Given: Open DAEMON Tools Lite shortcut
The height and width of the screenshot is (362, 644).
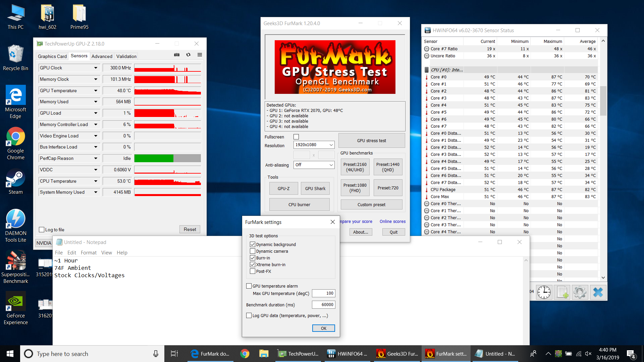Looking at the screenshot, I should coord(15,225).
